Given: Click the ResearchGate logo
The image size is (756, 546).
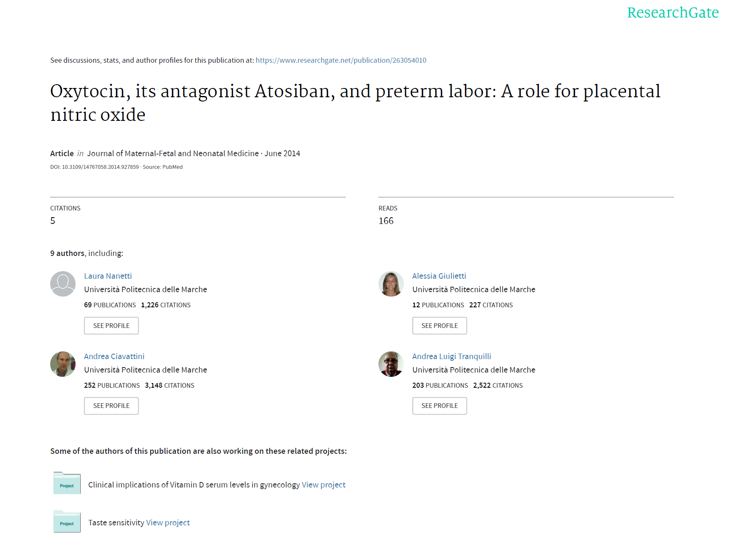Looking at the screenshot, I should 672,13.
